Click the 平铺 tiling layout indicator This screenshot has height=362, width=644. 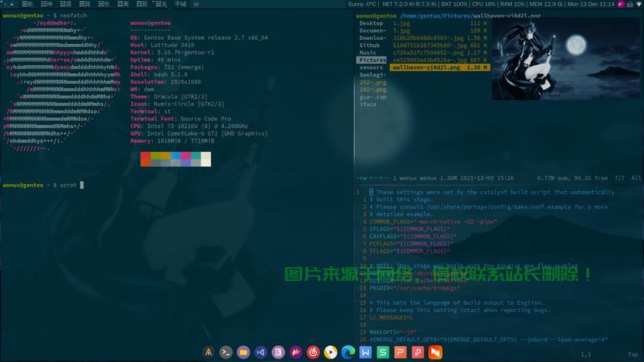tap(180, 4)
